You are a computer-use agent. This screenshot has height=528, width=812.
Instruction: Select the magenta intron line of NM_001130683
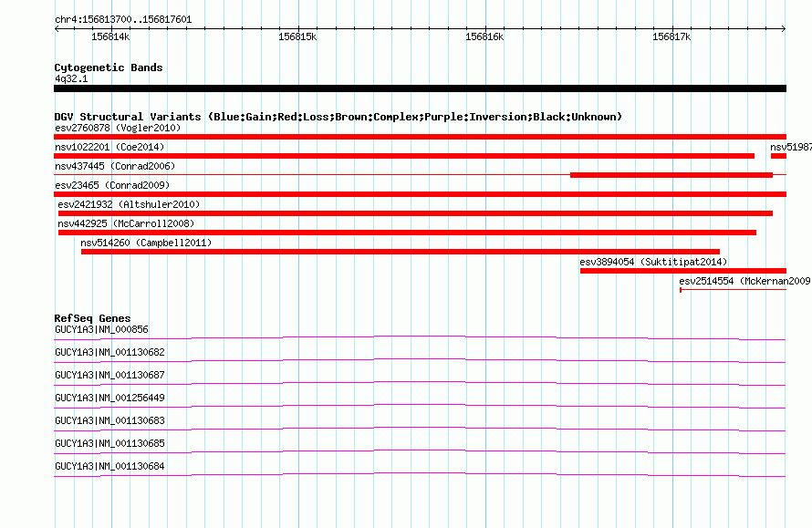420,428
